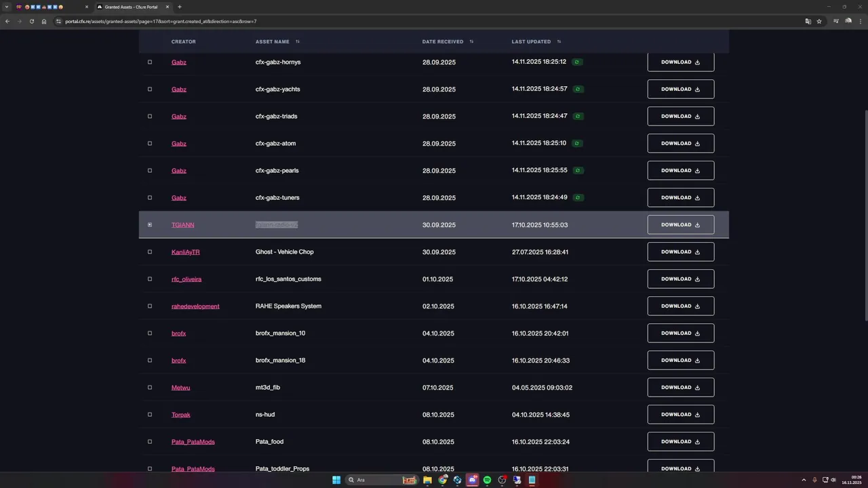Tick the checkbox for mt3d_fib row

(150, 387)
